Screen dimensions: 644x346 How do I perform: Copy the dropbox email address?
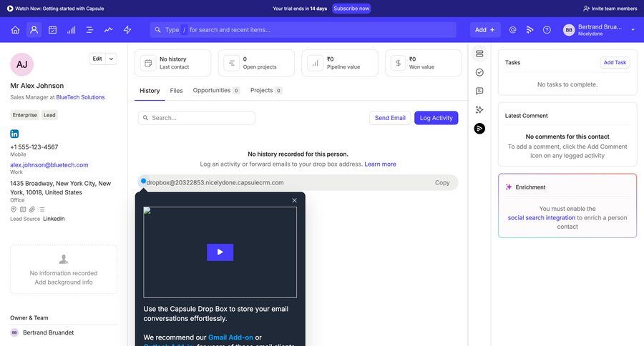(442, 182)
